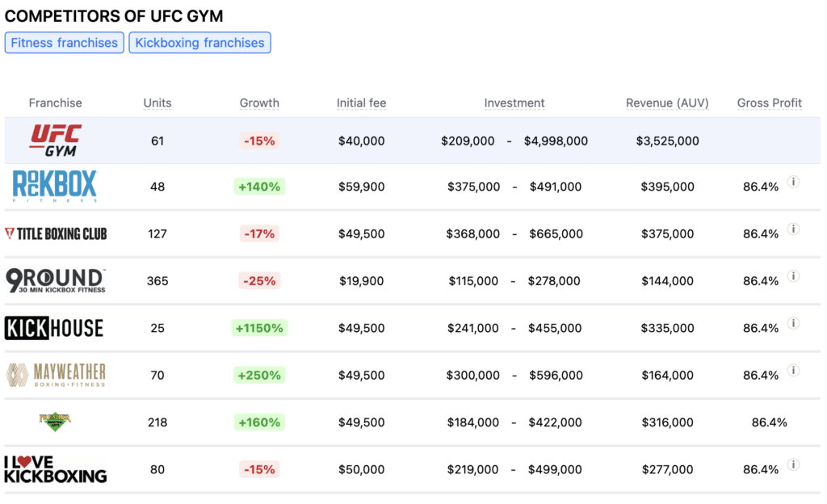Click the 127 units value
827x504 pixels.
click(x=157, y=233)
